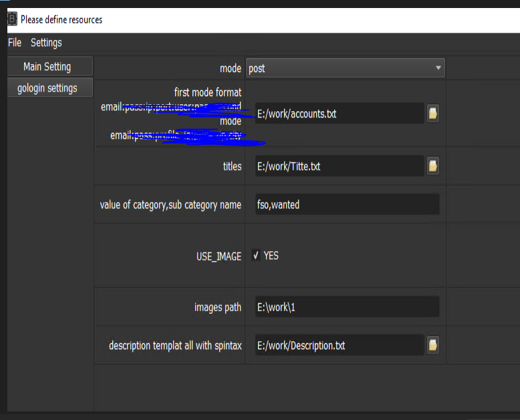This screenshot has width=520, height=420.
Task: Browse for the Description.txt template file
Action: click(x=433, y=345)
